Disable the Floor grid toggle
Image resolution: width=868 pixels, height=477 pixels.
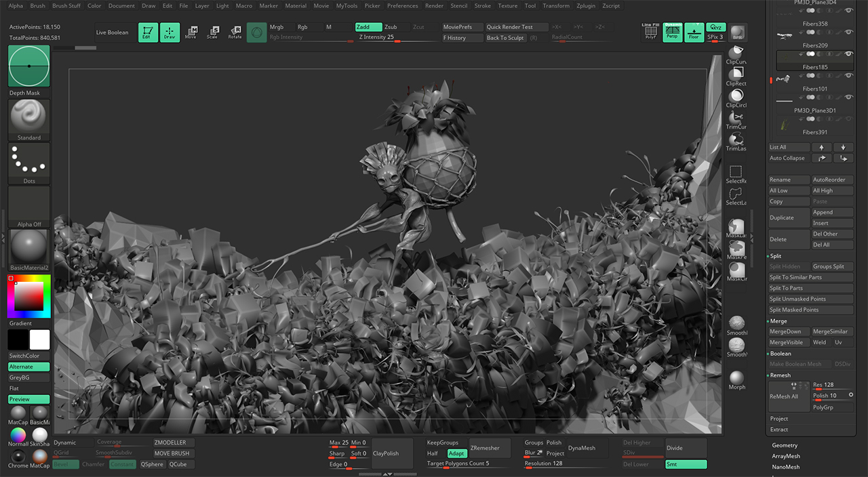[694, 32]
